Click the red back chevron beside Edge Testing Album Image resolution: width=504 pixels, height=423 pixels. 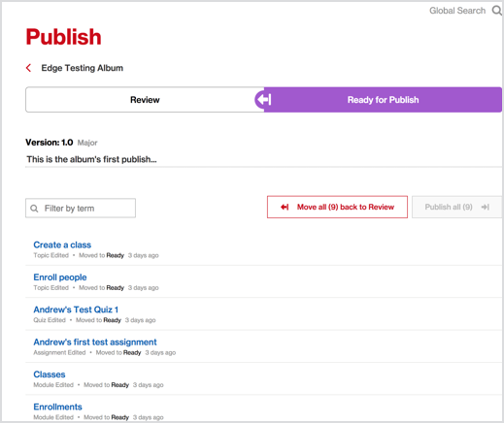(x=28, y=68)
